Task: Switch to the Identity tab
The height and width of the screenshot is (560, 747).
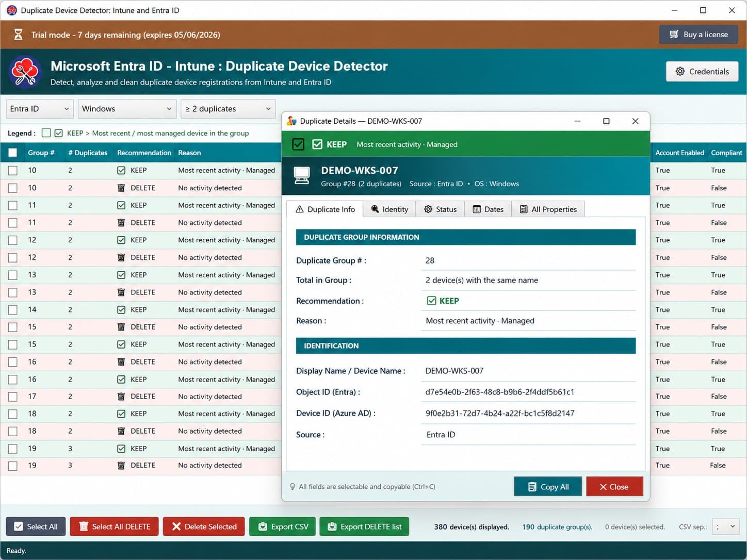Action: coord(389,209)
